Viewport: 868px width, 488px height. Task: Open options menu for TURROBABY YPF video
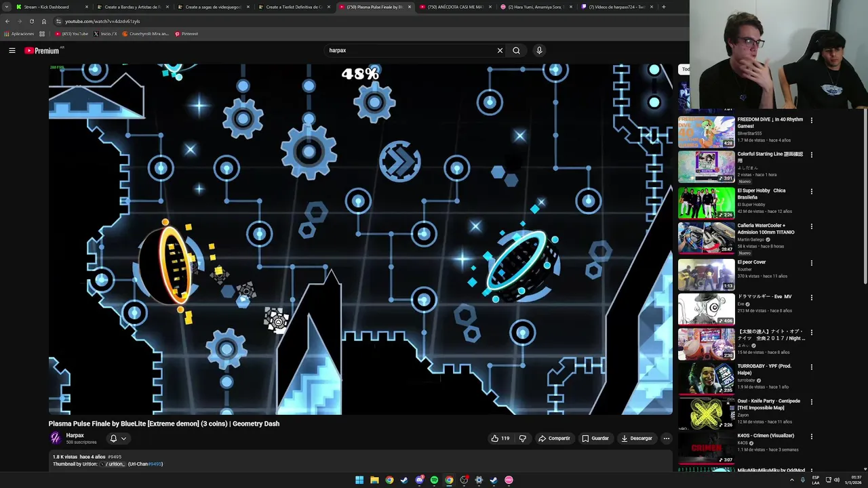[811, 367]
